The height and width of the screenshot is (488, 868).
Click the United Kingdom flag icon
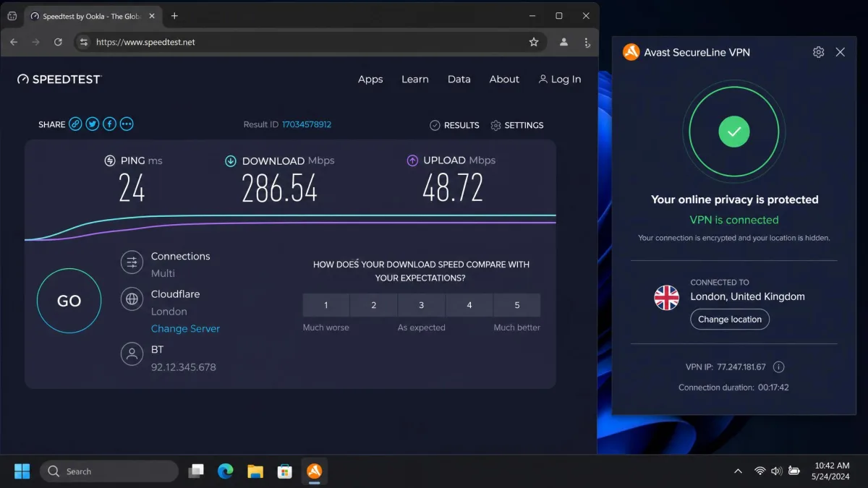coord(666,297)
